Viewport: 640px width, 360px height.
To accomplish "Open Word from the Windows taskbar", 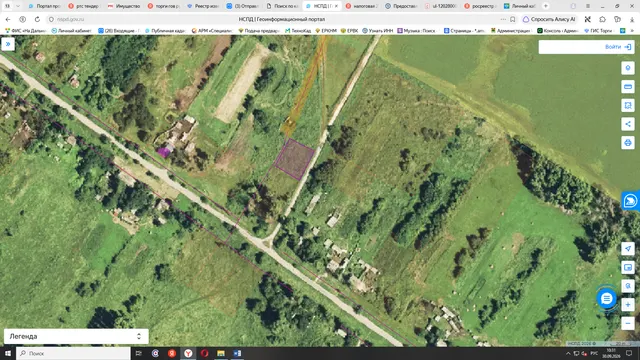I will coord(237,353).
